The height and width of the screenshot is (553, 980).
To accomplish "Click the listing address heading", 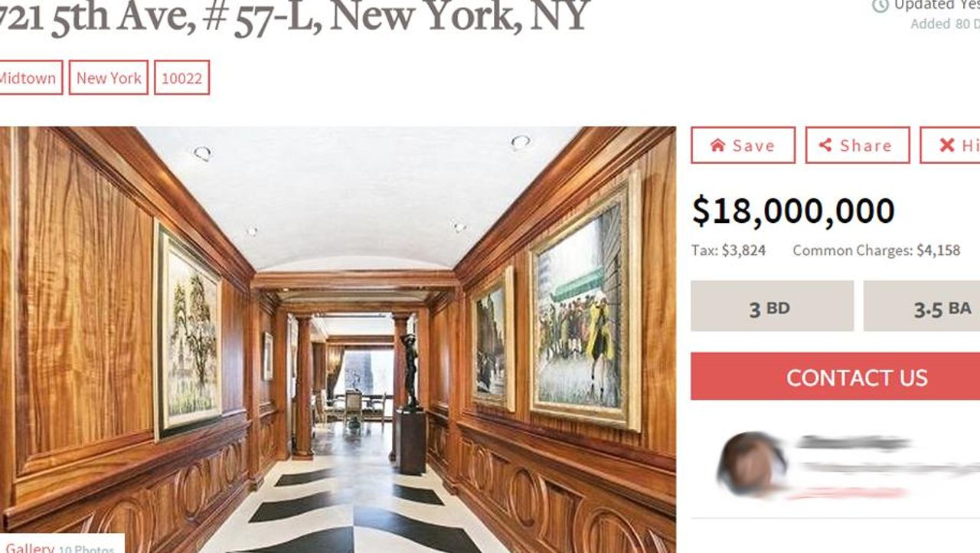I will pyautogui.click(x=295, y=15).
